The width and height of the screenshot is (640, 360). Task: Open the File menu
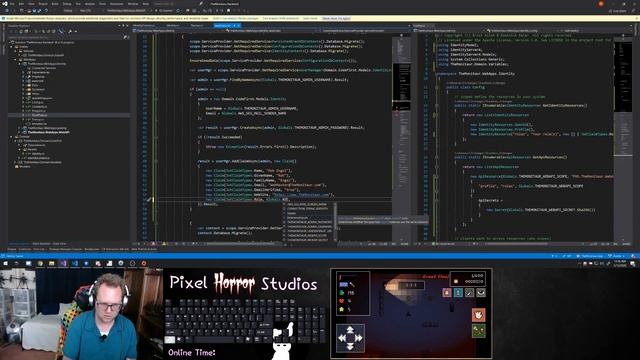[12, 4]
